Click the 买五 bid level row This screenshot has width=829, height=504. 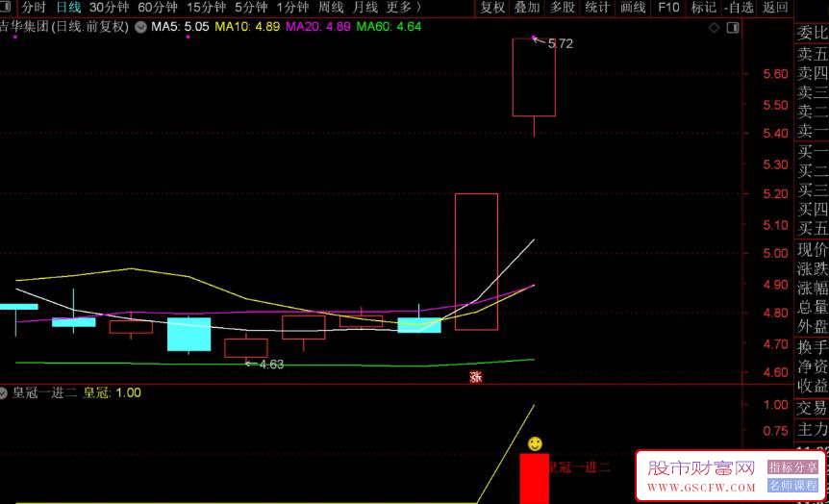[x=812, y=229]
